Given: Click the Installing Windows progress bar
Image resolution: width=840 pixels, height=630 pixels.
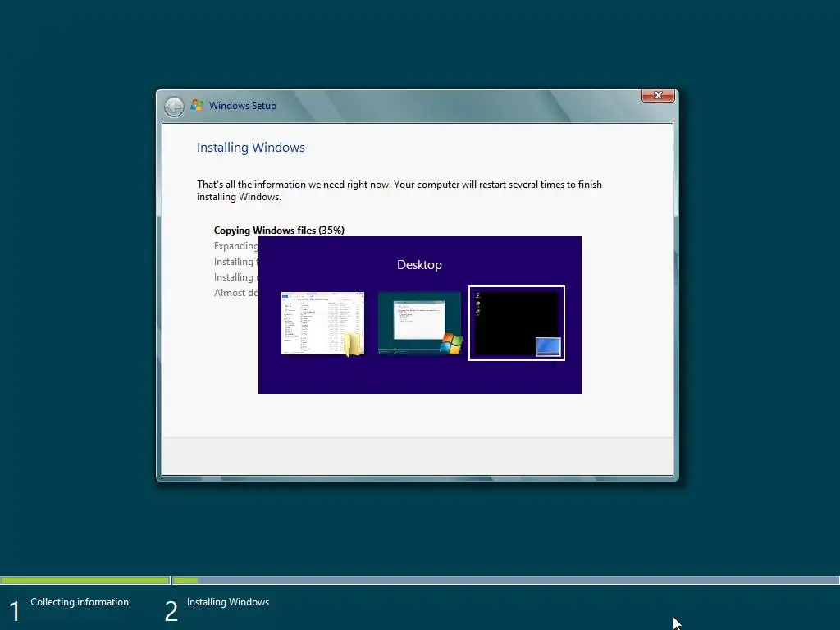Looking at the screenshot, I should coord(506,580).
